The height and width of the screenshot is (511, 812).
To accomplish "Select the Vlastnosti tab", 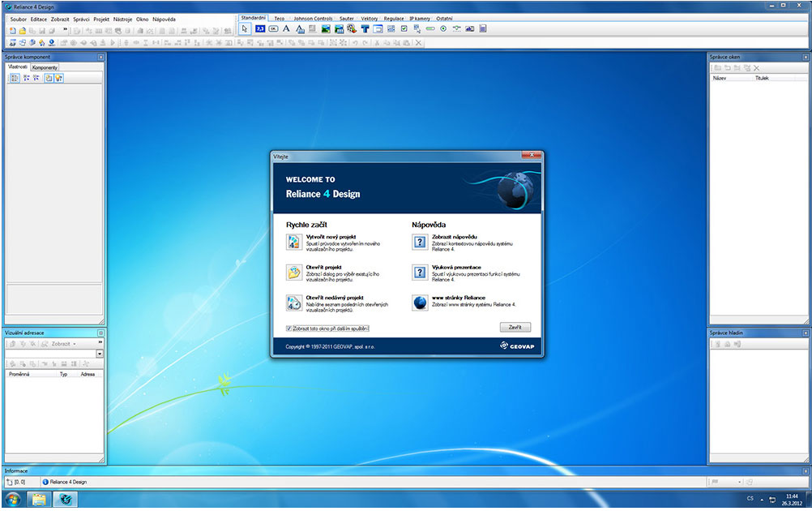I will coord(18,67).
